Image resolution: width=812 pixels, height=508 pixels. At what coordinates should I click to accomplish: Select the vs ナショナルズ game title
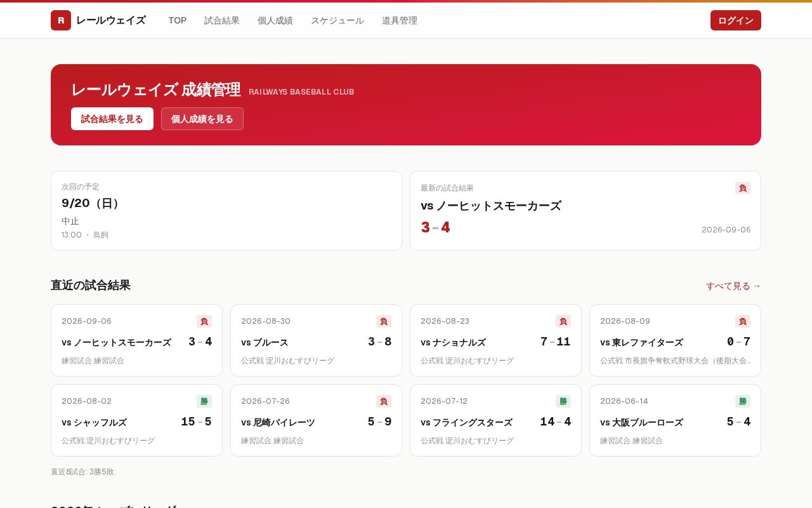point(453,342)
